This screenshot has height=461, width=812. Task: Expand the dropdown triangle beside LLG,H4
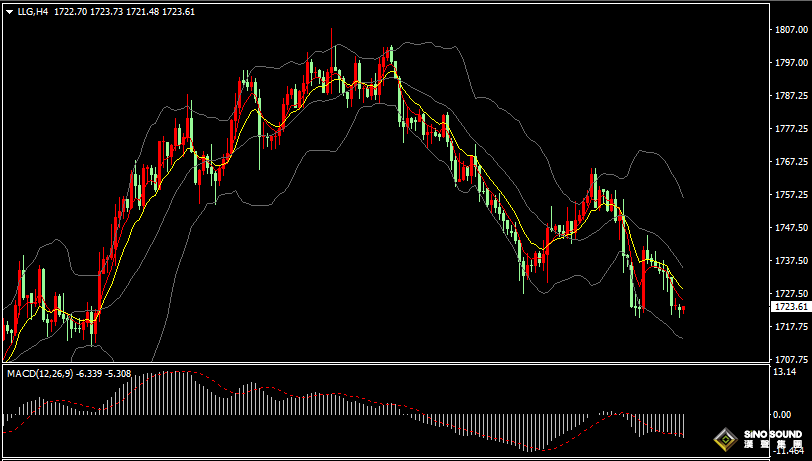pyautogui.click(x=9, y=11)
